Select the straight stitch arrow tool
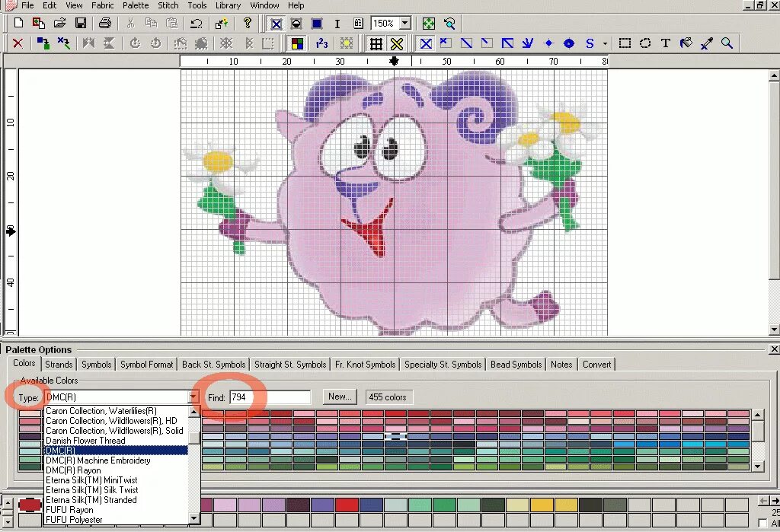 pyautogui.click(x=528, y=43)
